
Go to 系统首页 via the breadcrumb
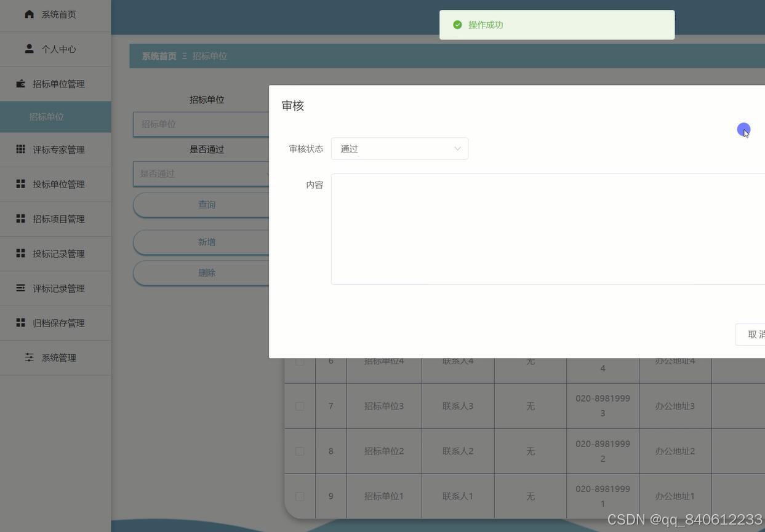[x=158, y=55]
